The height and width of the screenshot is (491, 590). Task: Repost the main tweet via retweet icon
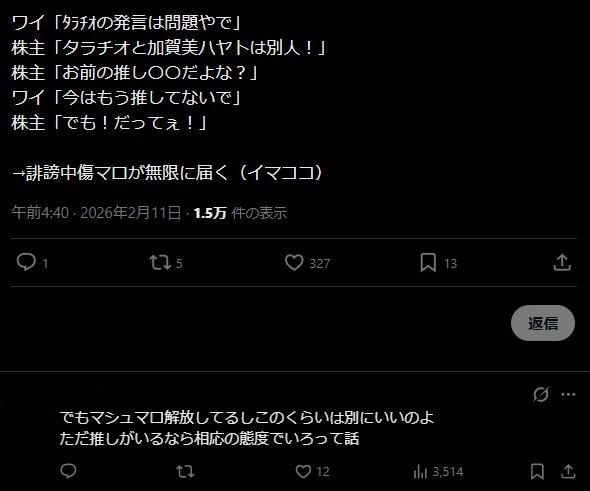point(160,262)
